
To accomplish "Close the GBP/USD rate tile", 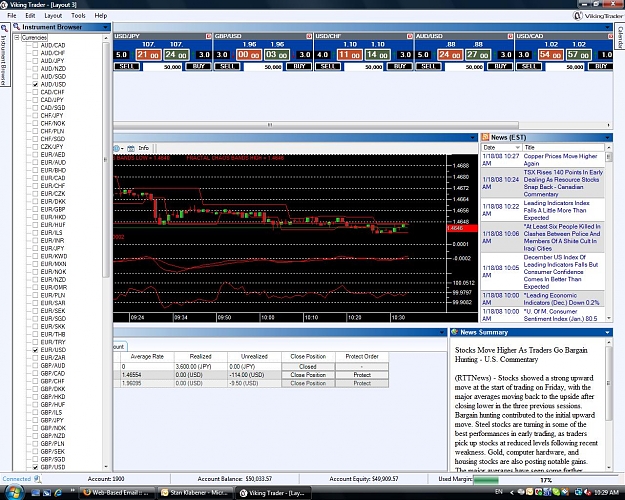I will [x=309, y=36].
